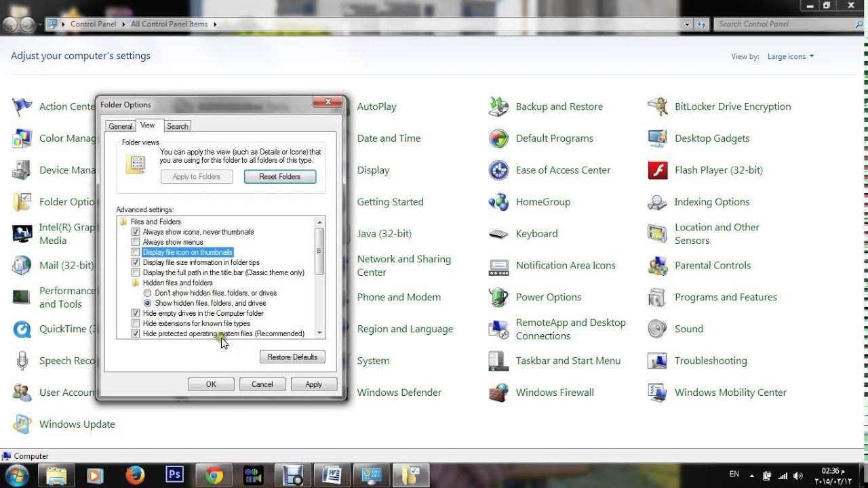
Task: Open the User Accounts icon
Action: coord(22,392)
